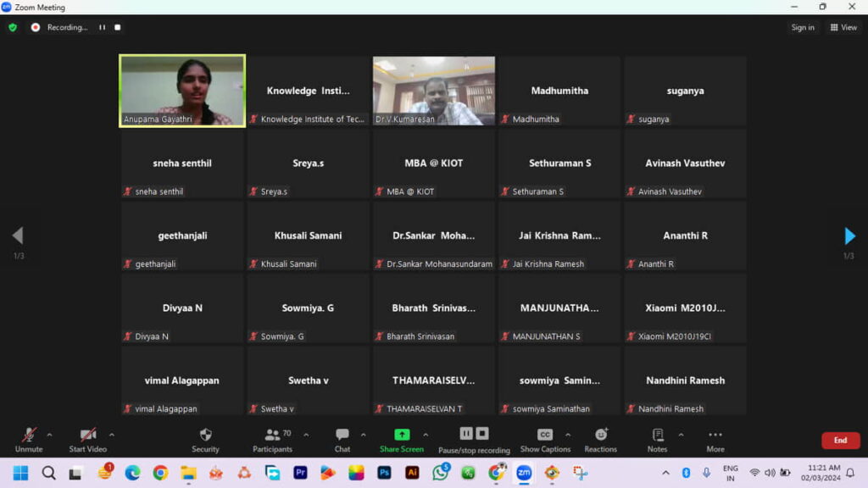Image resolution: width=868 pixels, height=488 pixels.
Task: Click Nandhini Ramesh muted mic icon
Action: [631, 409]
